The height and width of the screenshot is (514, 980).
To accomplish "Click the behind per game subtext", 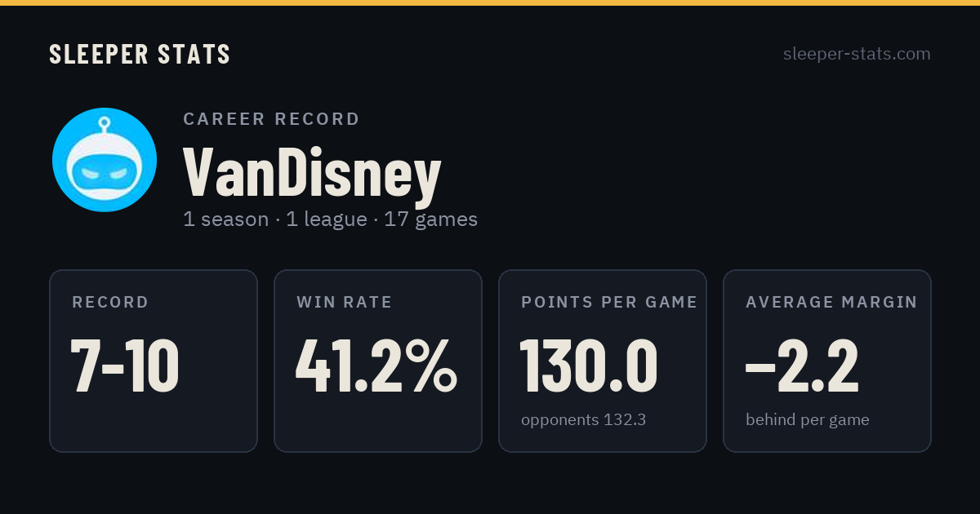I will pos(808,420).
